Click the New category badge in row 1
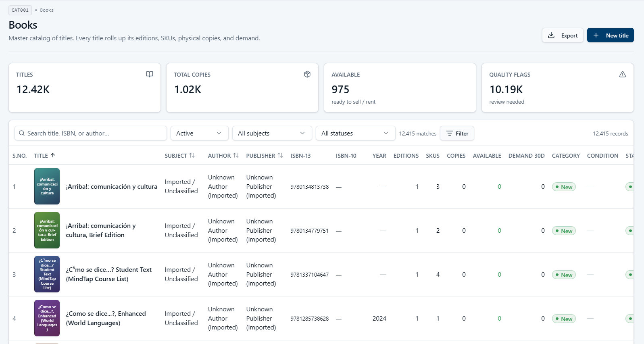This screenshot has height=344, width=644. pos(564,187)
